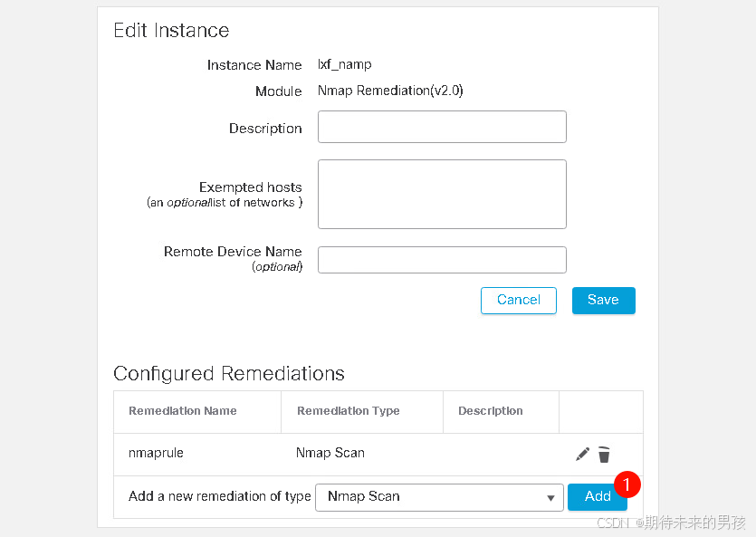This screenshot has width=756, height=537.
Task: Click the Nmap Scan type cell
Action: 330,453
